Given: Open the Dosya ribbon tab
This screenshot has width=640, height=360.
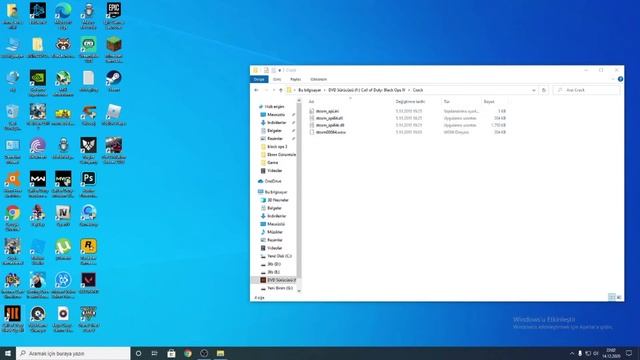Looking at the screenshot, I should [x=259, y=79].
